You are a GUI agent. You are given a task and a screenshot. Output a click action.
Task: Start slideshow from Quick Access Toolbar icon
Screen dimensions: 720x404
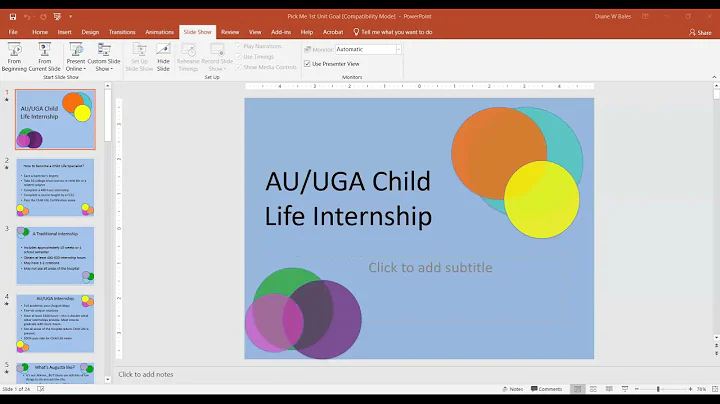(57, 17)
